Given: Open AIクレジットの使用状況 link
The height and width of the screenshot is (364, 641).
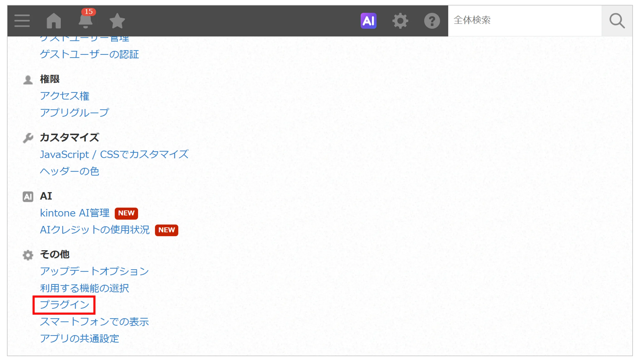Looking at the screenshot, I should point(95,230).
